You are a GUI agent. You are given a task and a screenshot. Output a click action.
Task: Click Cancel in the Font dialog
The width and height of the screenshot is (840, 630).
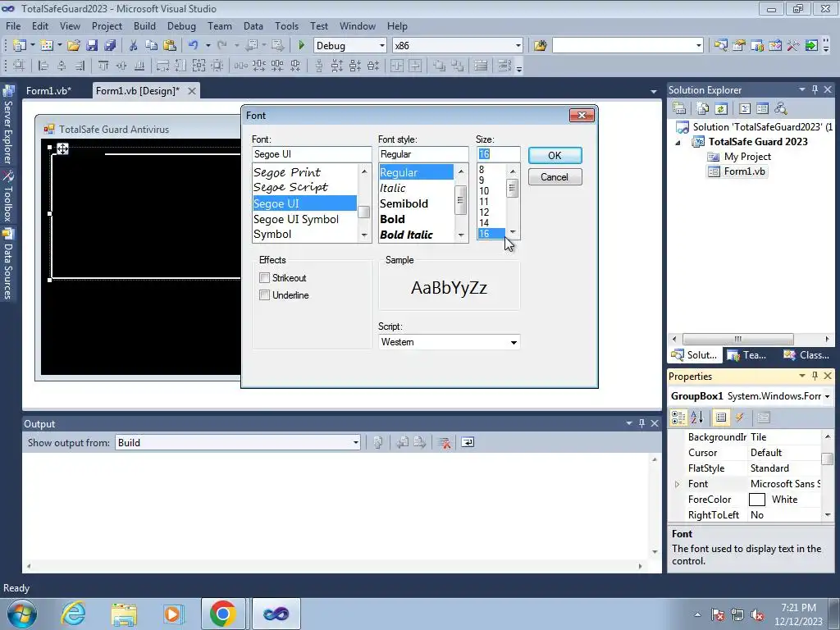[x=555, y=177]
